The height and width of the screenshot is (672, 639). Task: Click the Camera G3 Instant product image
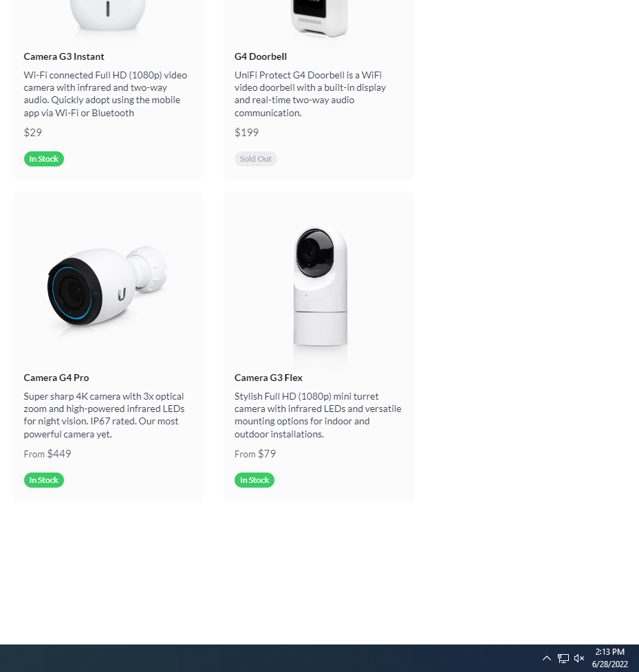click(x=107, y=15)
